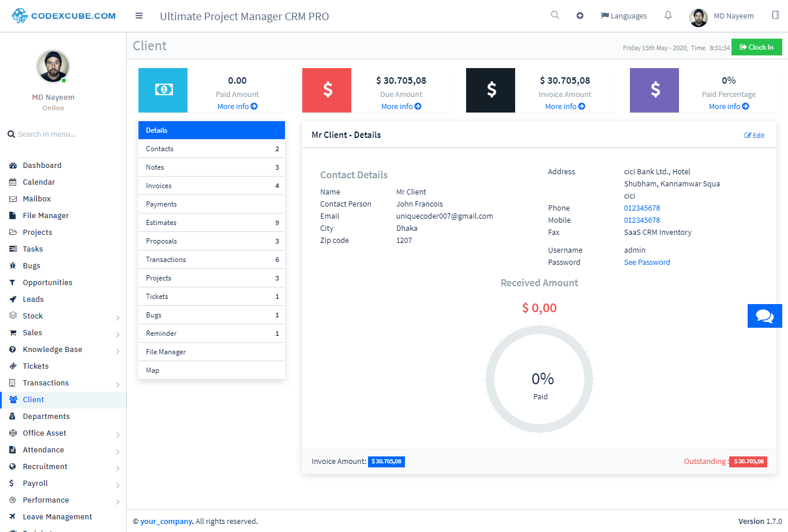Open the notifications bell icon
Screen dimensions: 788x532
click(668, 15)
